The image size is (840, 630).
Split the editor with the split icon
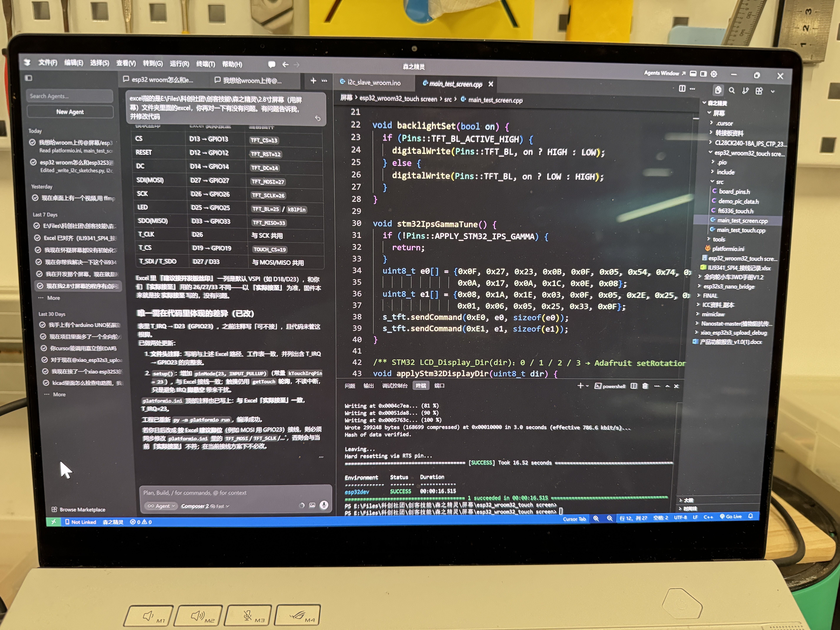(x=682, y=89)
